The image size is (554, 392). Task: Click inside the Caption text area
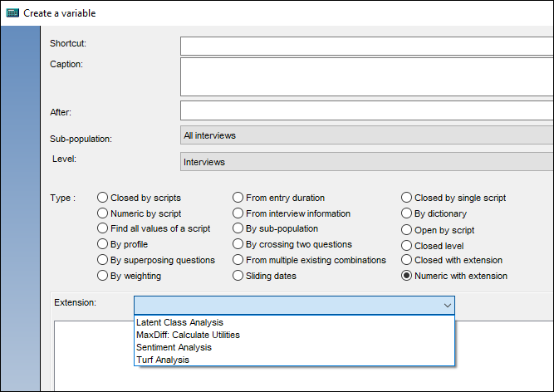[x=367, y=77]
